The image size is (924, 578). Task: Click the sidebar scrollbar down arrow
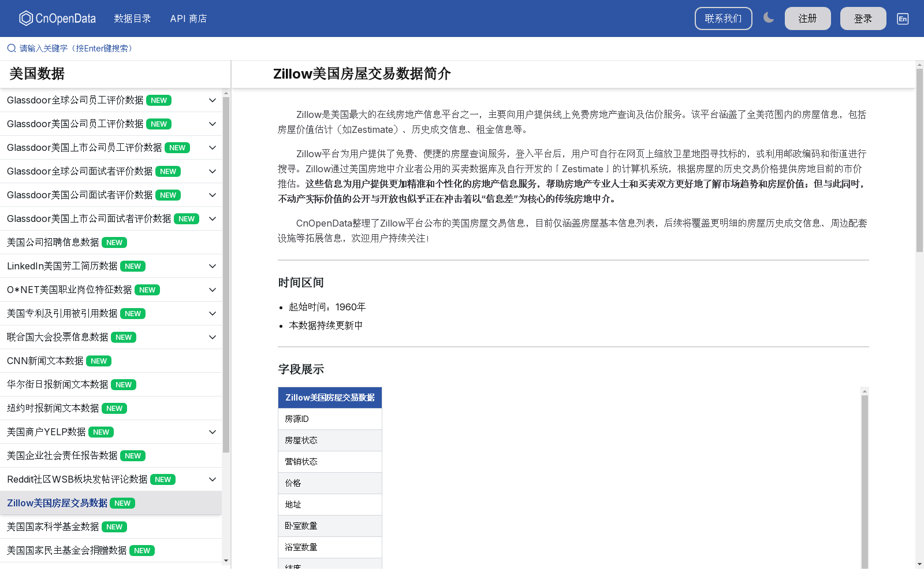pyautogui.click(x=226, y=560)
